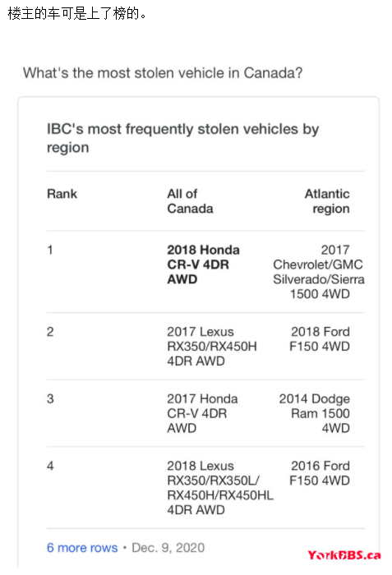Click the YorkBBS.ca watermark logo
This screenshot has height=575, width=392.
pyautogui.click(x=344, y=555)
